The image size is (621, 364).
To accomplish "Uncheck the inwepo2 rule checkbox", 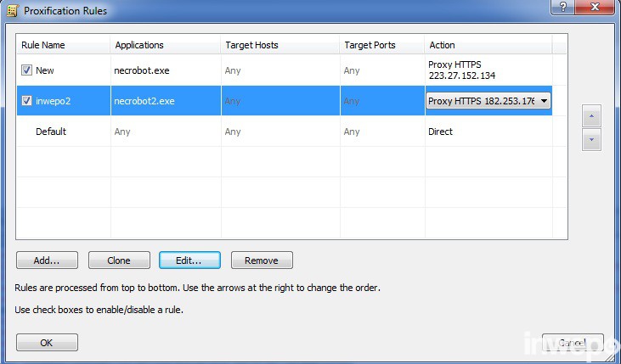I will [26, 101].
